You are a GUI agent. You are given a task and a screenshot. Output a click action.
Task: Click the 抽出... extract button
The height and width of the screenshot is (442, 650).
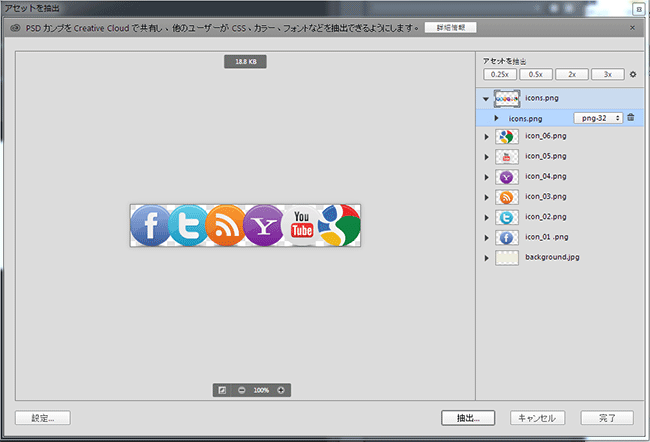point(470,418)
